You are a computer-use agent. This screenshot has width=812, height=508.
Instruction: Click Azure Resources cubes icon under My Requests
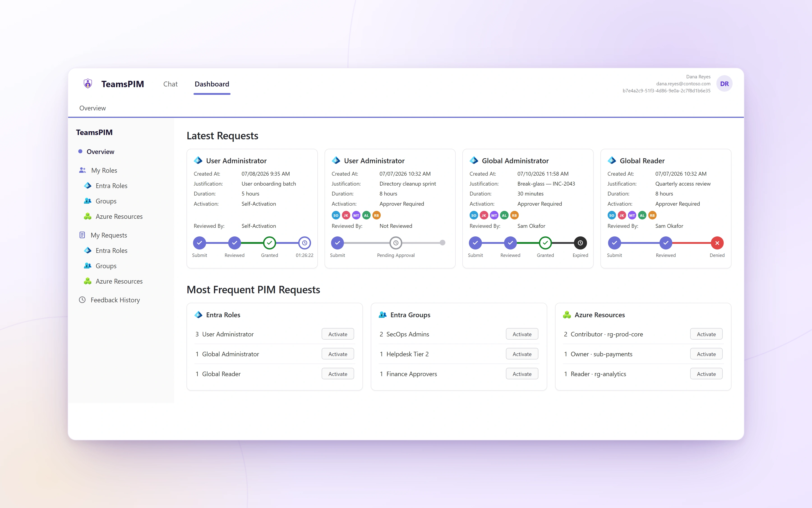[88, 281]
